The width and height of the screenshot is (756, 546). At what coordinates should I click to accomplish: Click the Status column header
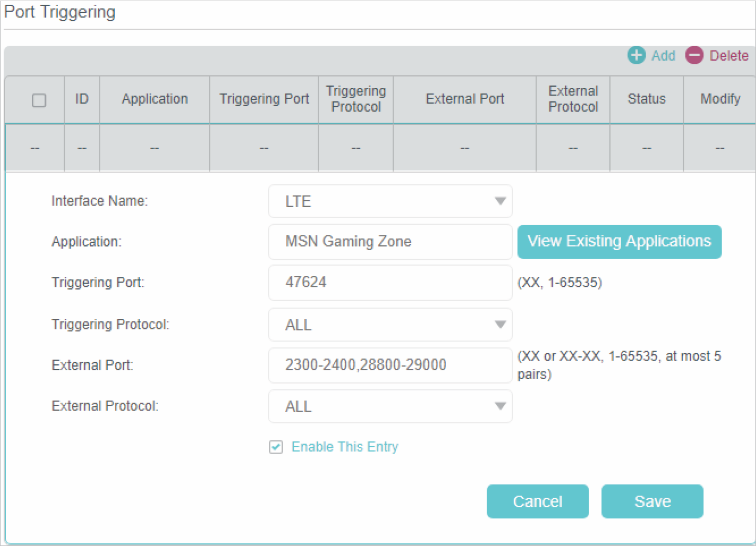[646, 99]
